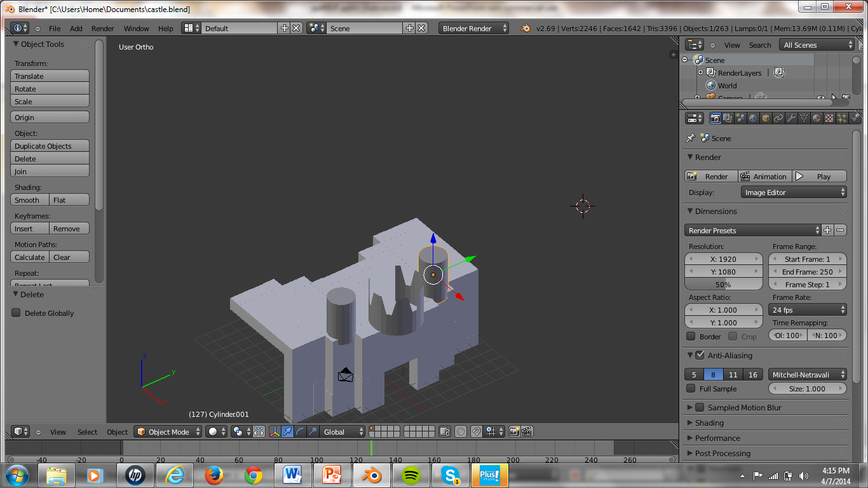Open the World properties tab globe icon
Screen dimensions: 868x488
coord(754,118)
